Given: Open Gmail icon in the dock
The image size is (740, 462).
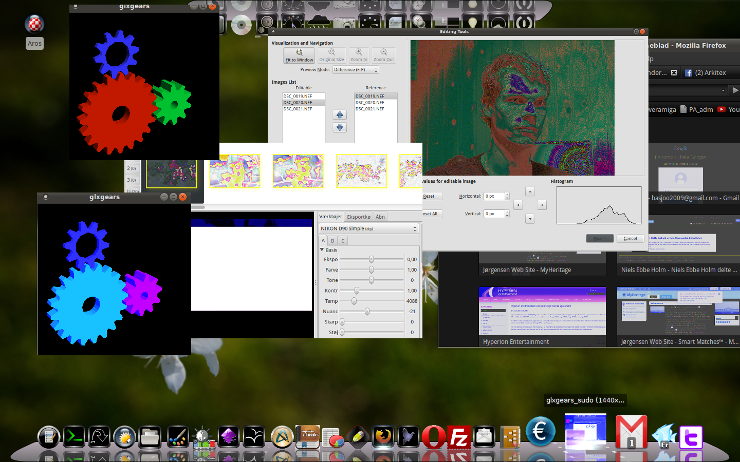Looking at the screenshot, I should [x=629, y=433].
